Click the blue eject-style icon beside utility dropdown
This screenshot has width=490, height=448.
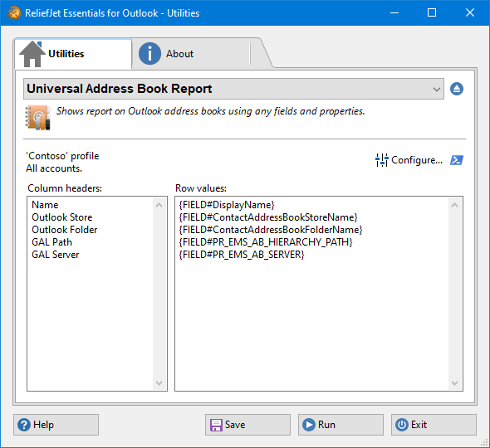pos(457,89)
